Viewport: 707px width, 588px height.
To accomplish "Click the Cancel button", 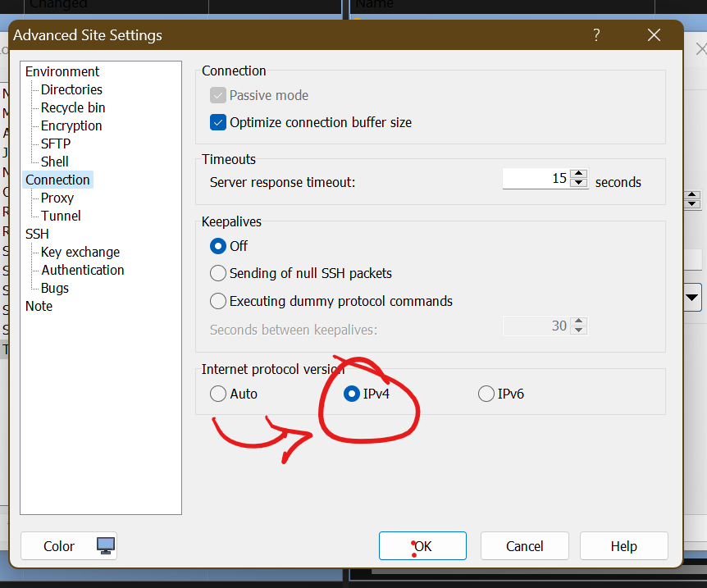I will point(525,546).
